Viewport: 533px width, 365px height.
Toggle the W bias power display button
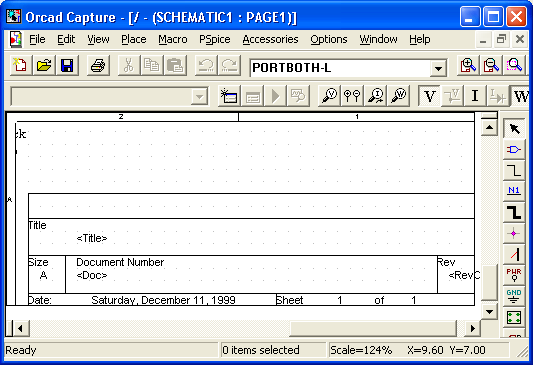(520, 96)
